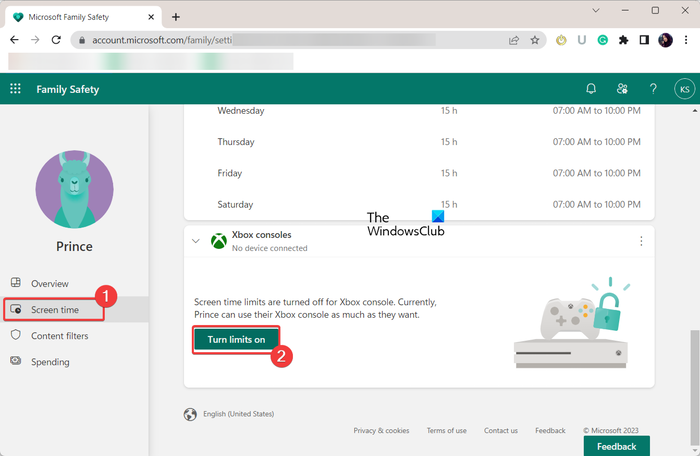This screenshot has height=456, width=700.
Task: Click Thursday's 07:00 AM to 10:00 PM time
Action: point(596,142)
